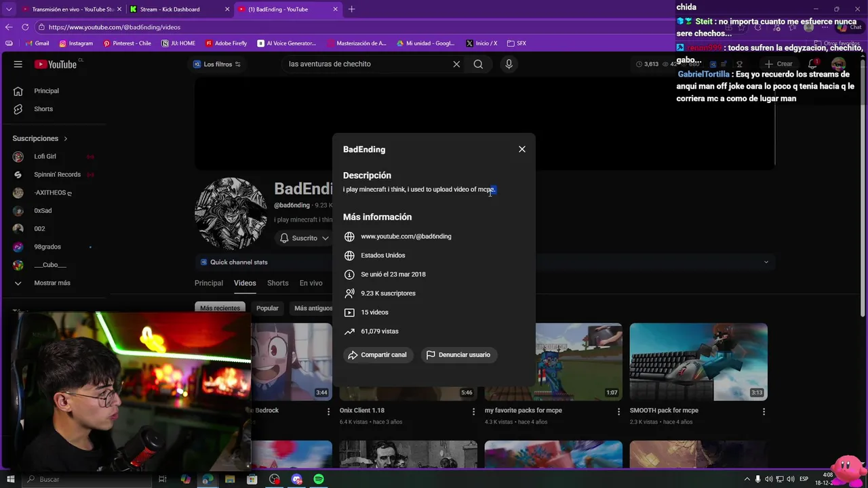The image size is (868, 488).
Task: Open the Crear button
Action: click(x=778, y=64)
